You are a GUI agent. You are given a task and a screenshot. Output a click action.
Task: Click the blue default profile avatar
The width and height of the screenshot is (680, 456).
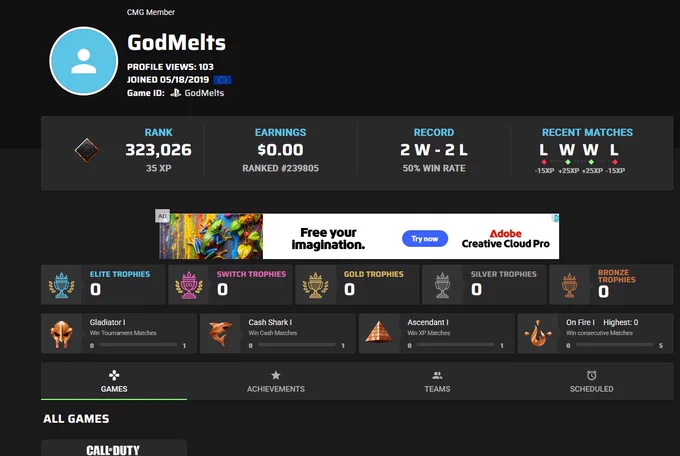84,61
